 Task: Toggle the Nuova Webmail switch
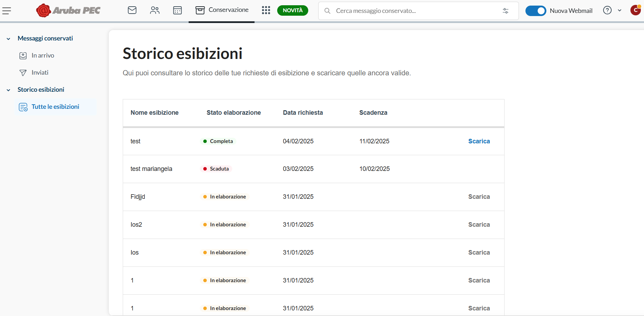[x=536, y=11]
